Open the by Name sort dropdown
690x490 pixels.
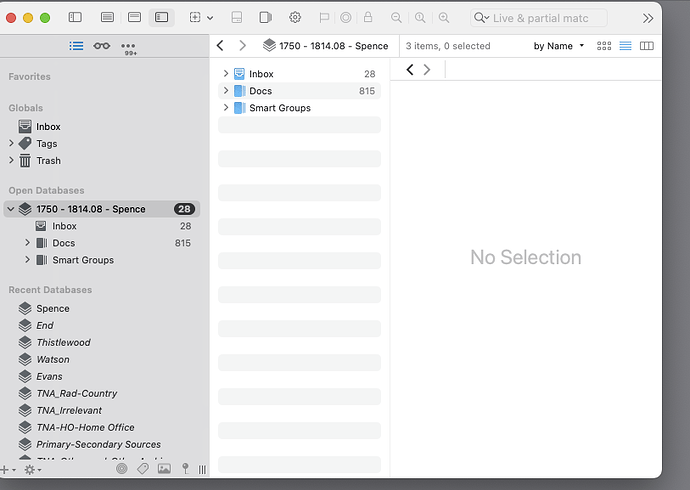[x=559, y=46]
